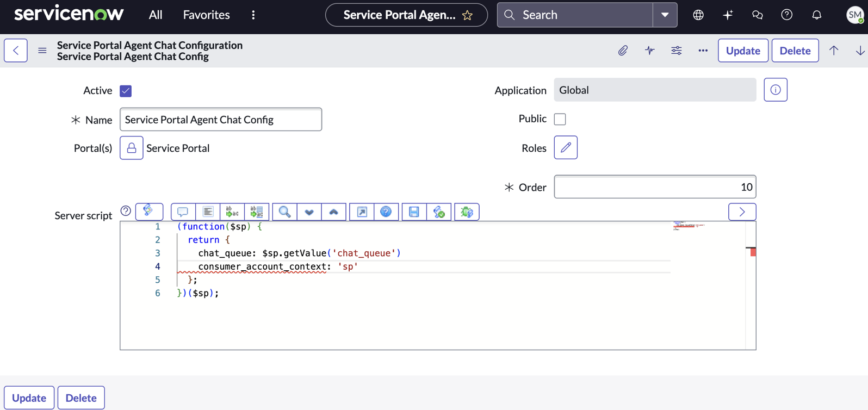The image size is (868, 410).
Task: Click on script line 3 chat_queue
Action: tap(299, 253)
